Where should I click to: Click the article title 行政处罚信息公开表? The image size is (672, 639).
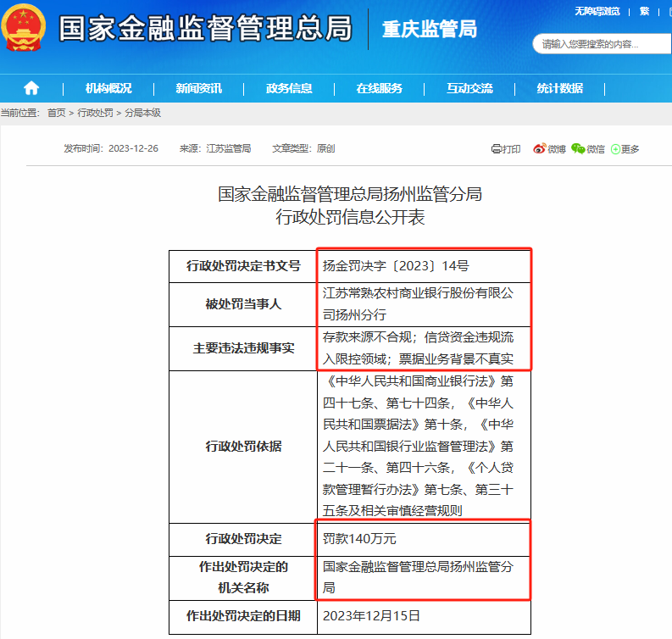(x=350, y=217)
